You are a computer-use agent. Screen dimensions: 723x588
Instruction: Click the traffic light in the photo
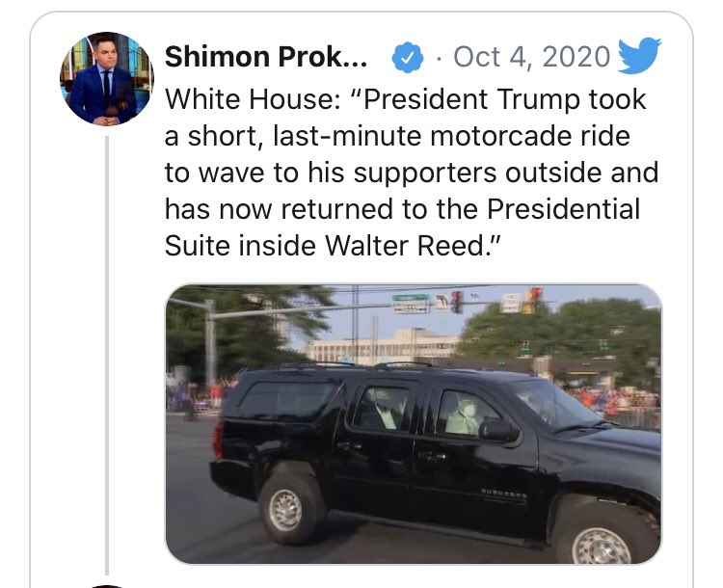pos(533,300)
